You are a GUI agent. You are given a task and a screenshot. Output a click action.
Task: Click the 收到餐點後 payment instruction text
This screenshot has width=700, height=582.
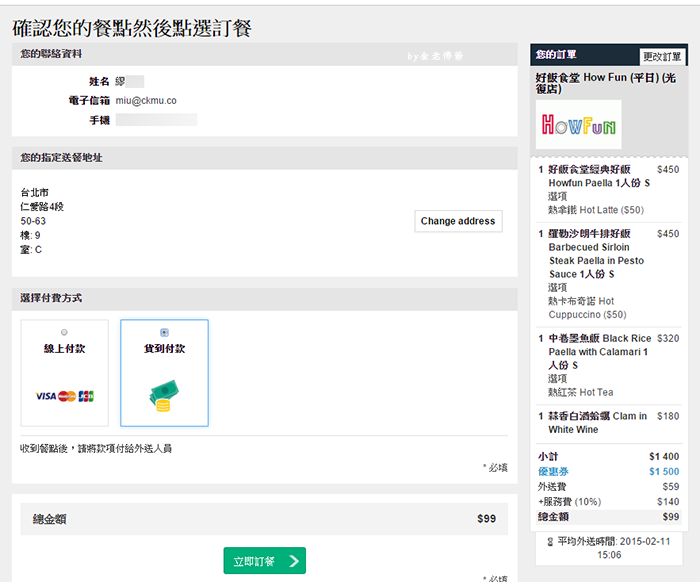(x=96, y=449)
